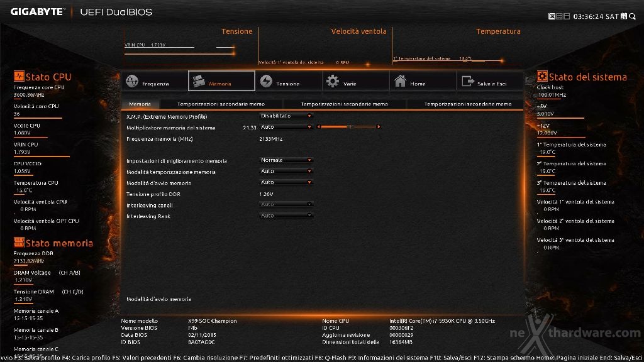Viewport: 644px width, 362px height.
Task: Click the X.M.P. (Extreme Memory Profile) label
Action: pos(167,116)
